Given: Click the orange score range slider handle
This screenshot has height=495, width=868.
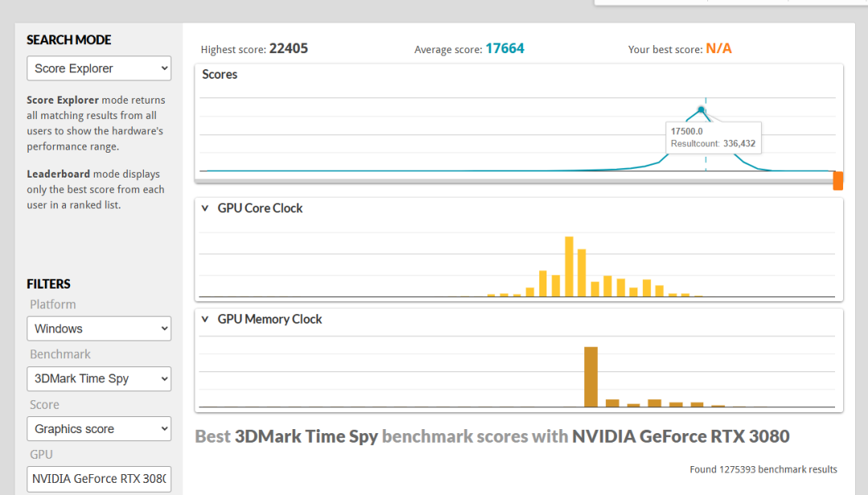Looking at the screenshot, I should tap(838, 181).
